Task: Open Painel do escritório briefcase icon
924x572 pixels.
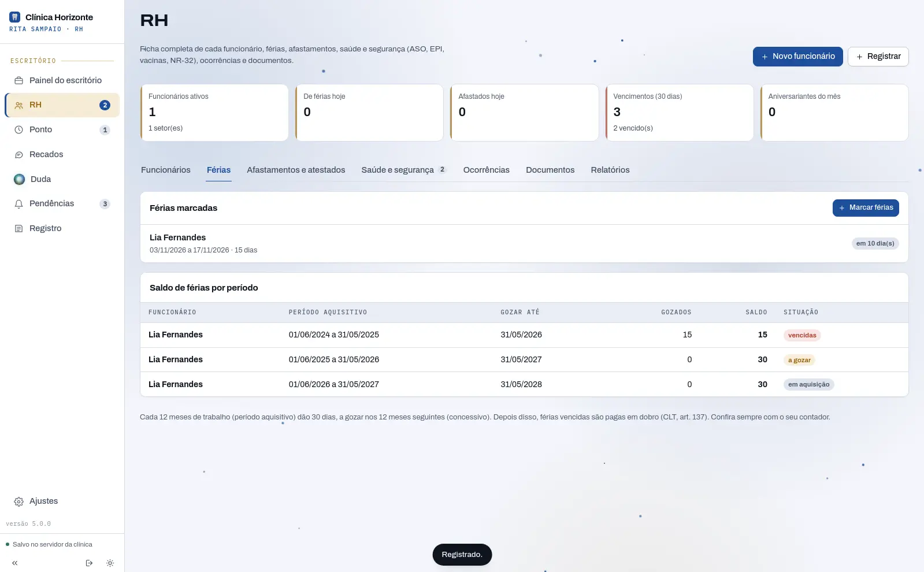Action: (x=18, y=80)
